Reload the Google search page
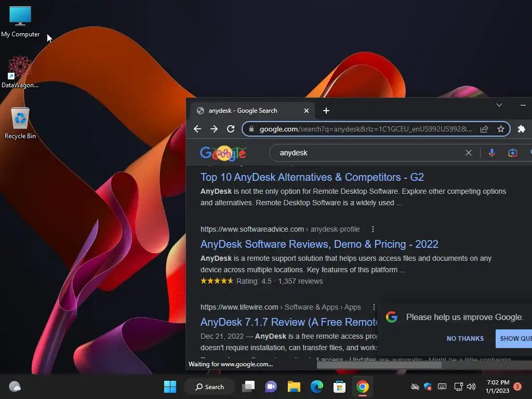Image resolution: width=532 pixels, height=399 pixels. click(x=231, y=129)
